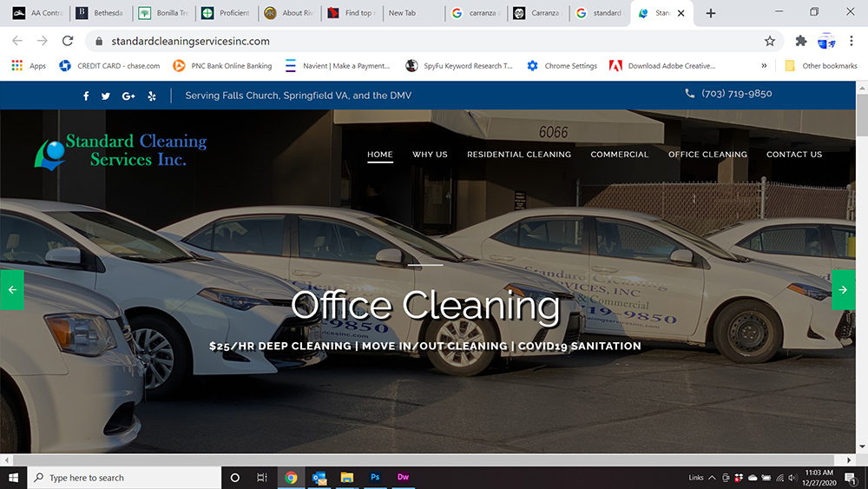Viewport: 868px width, 489px height.
Task: Click the browser forward arrow
Action: click(x=42, y=41)
